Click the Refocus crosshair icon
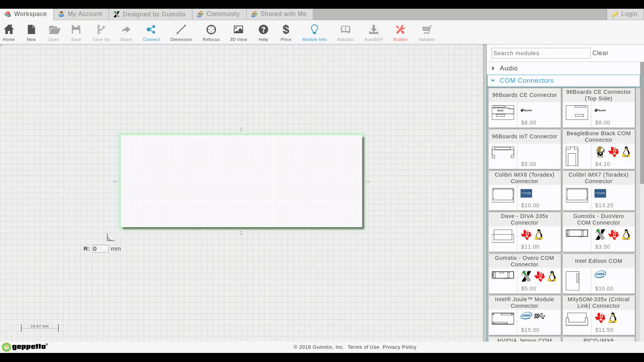 (x=211, y=33)
